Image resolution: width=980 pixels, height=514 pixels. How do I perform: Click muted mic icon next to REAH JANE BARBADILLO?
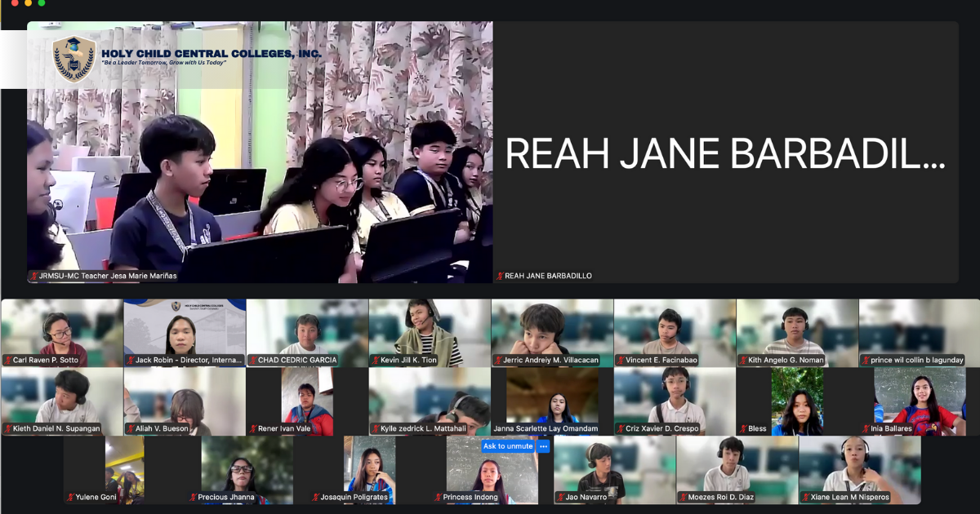pos(500,276)
